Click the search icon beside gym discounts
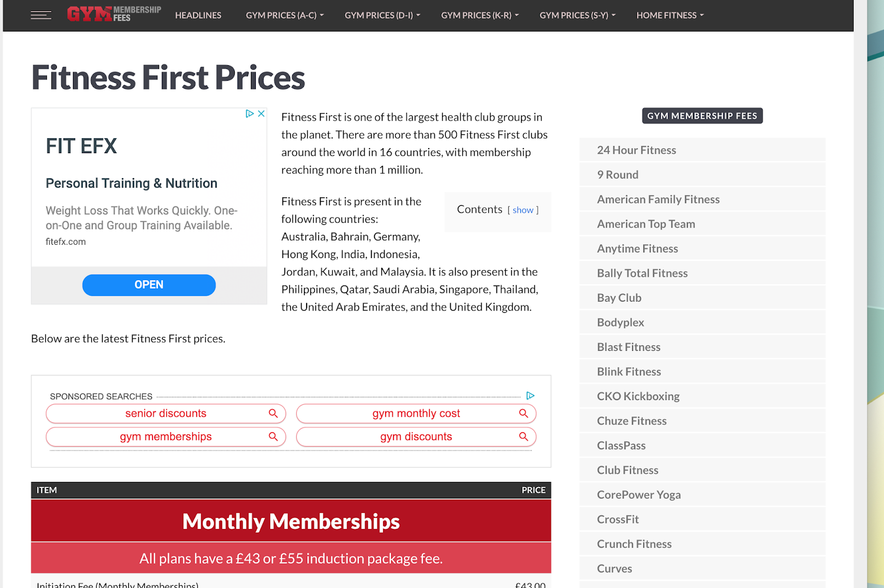 click(523, 436)
